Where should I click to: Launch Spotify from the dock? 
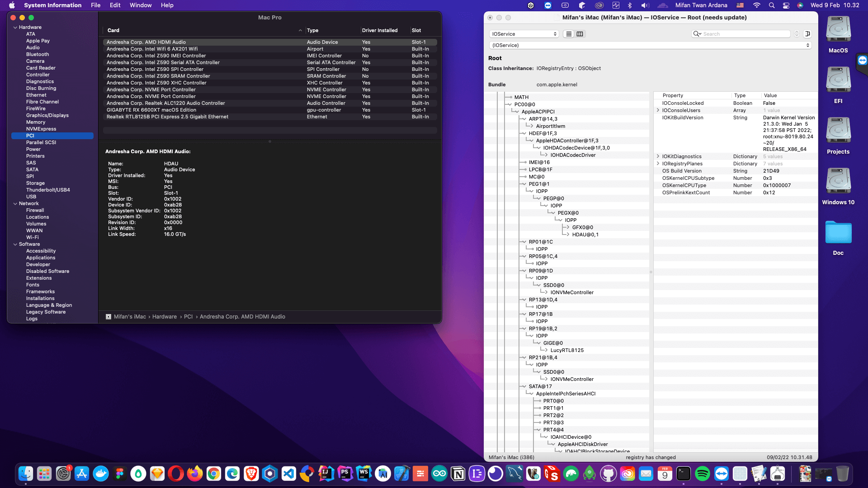click(x=703, y=474)
